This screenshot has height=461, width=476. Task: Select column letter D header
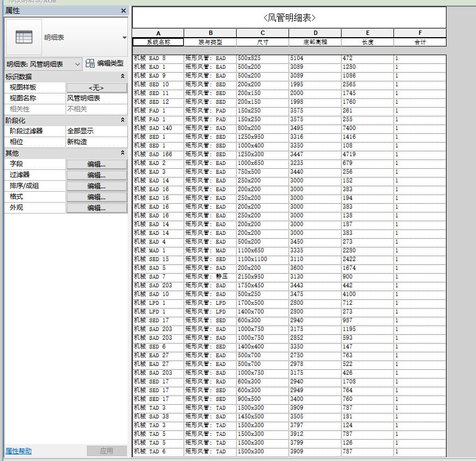coord(315,33)
